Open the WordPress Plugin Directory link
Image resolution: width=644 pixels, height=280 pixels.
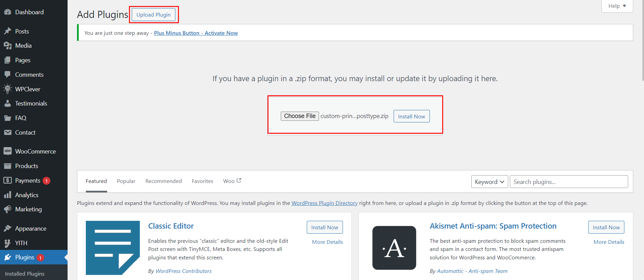[x=324, y=203]
